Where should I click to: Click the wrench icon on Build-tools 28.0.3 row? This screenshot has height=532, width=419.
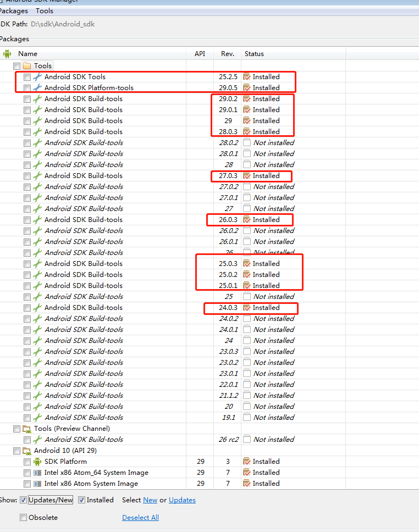(x=37, y=132)
